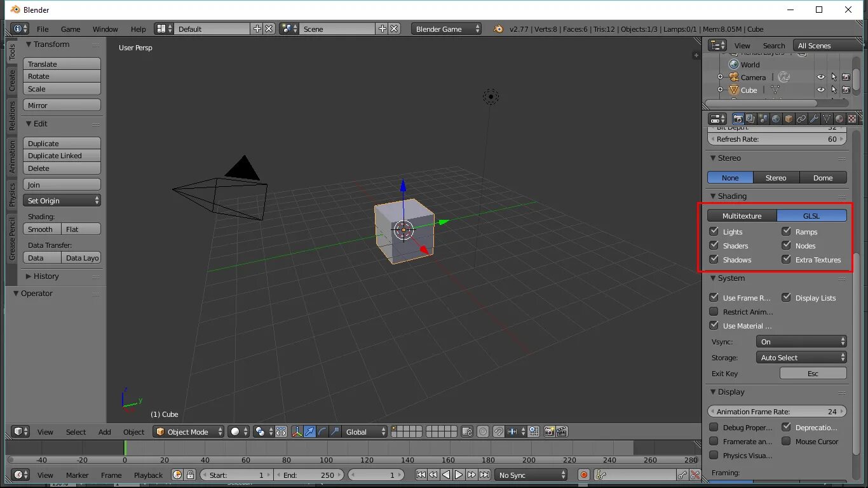Select Multitexture shading mode
This screenshot has height=488, width=868.
click(x=742, y=216)
